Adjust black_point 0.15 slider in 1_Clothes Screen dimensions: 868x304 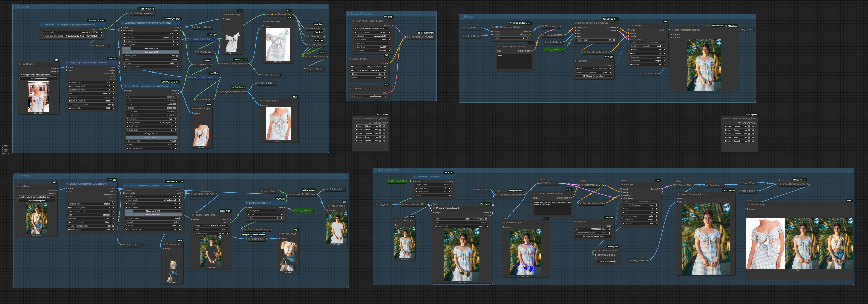pyautogui.click(x=151, y=48)
